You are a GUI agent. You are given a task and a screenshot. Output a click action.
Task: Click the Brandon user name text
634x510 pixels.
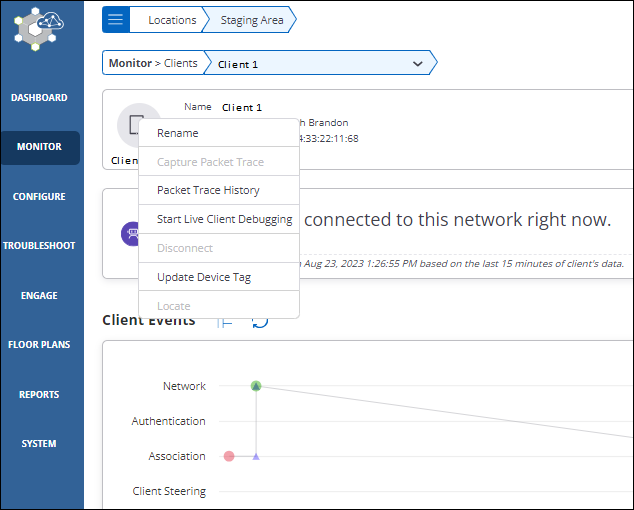point(324,123)
